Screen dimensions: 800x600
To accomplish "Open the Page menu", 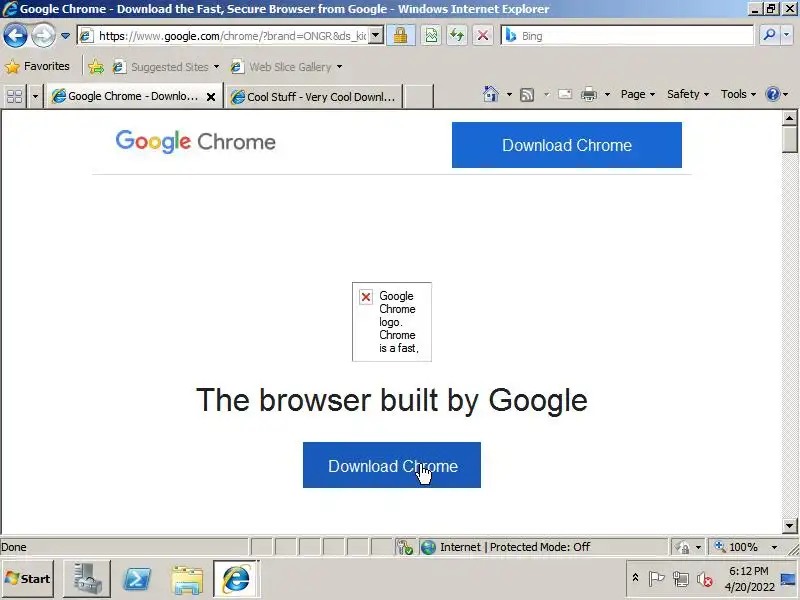I will [638, 94].
